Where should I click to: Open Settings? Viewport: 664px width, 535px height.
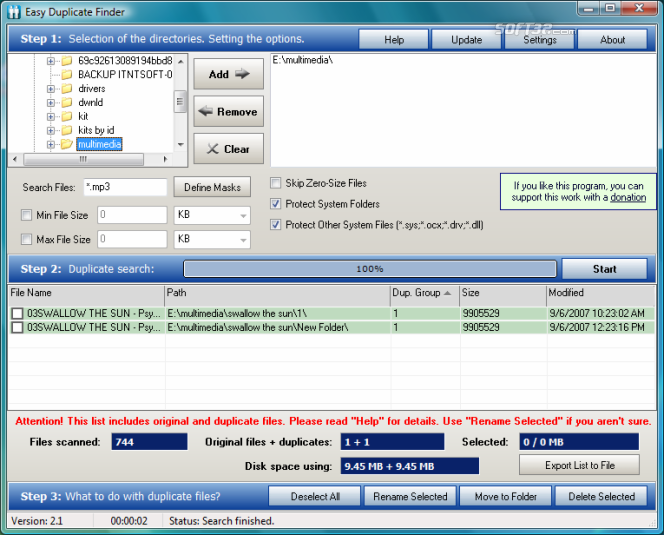point(540,40)
